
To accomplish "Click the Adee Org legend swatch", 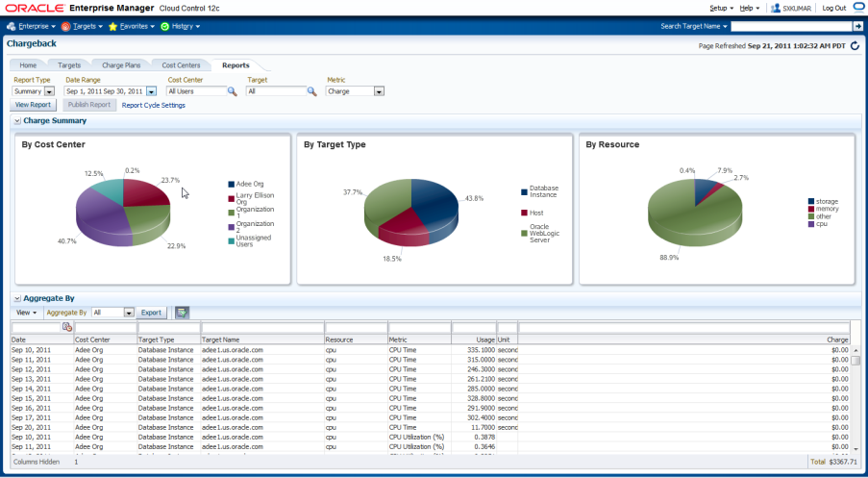I will pyautogui.click(x=232, y=185).
